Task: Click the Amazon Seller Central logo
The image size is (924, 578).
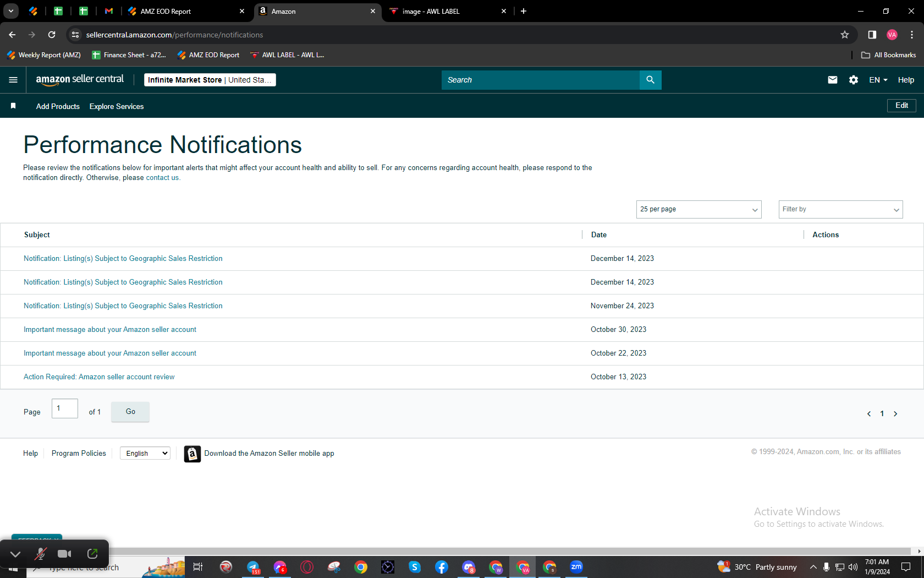Action: pos(80,80)
